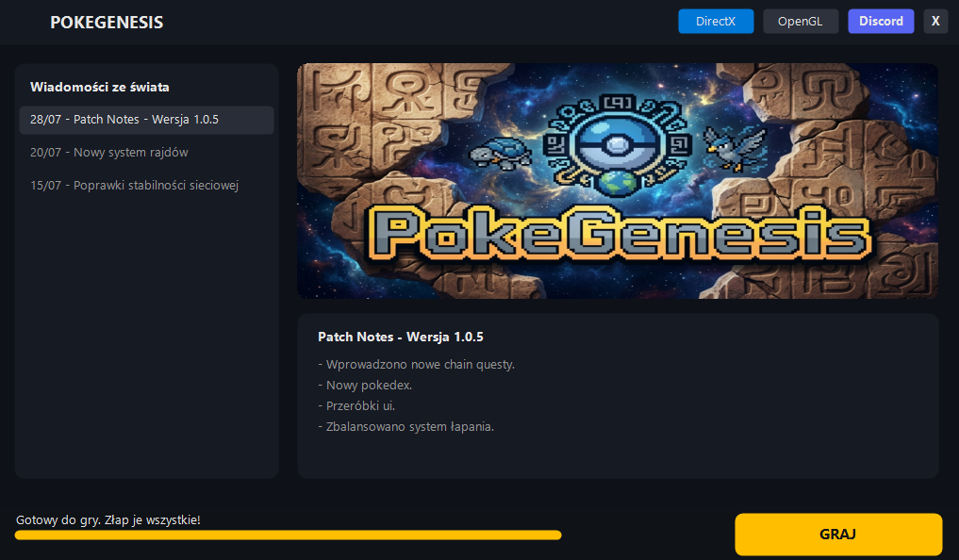Open the 28/07 Patch Notes Wersja 1.0.5 entry
959x560 pixels.
(146, 120)
